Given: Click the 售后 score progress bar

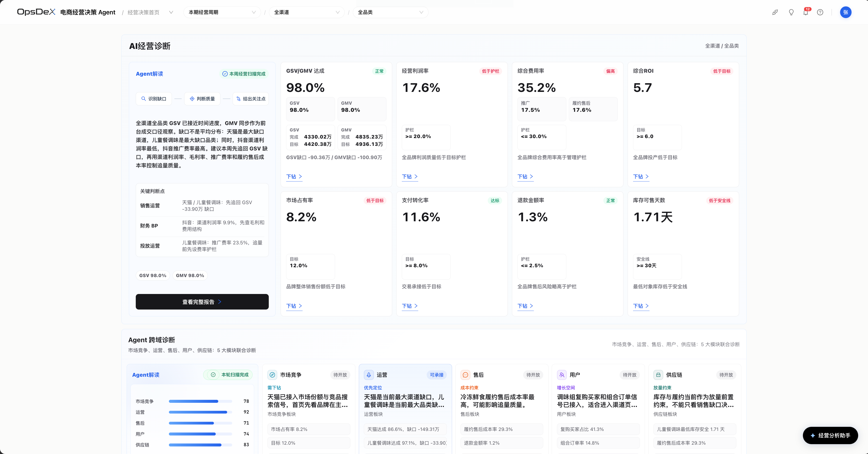Looking at the screenshot, I should (200, 423).
